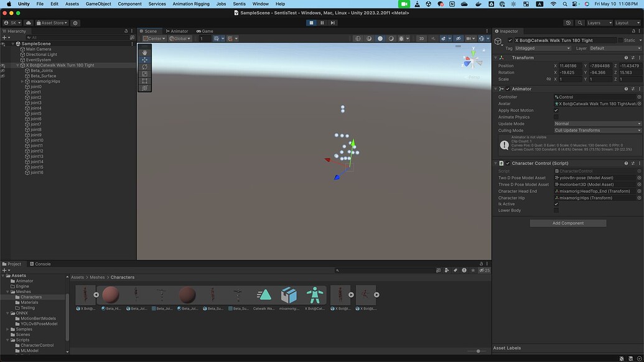Uncheck Apply Root Motion

pos(556,110)
